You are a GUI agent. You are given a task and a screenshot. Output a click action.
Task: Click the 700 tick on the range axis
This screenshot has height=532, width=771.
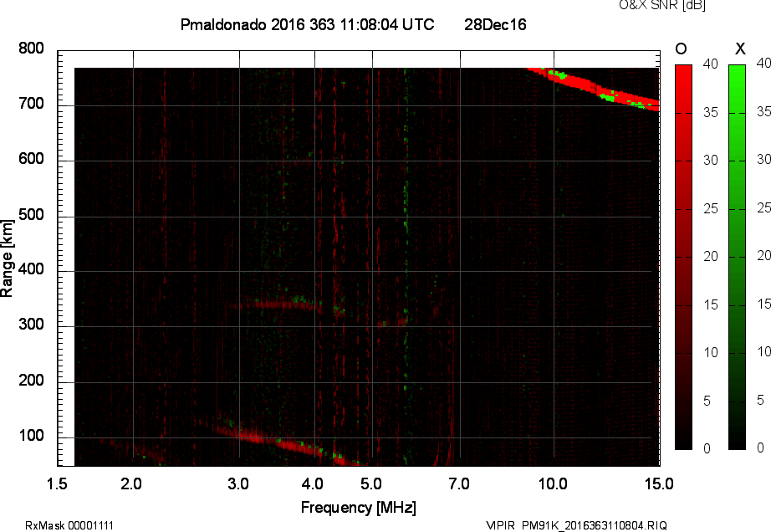[x=31, y=104]
